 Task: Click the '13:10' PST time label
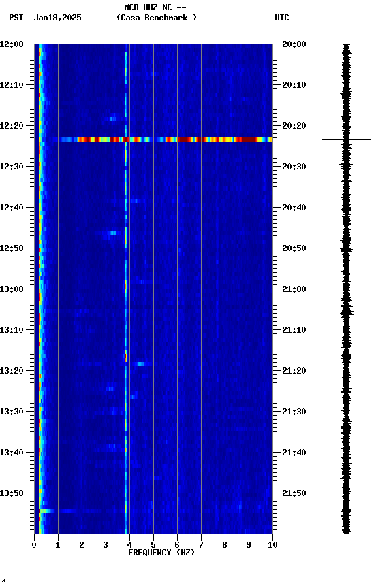pyautogui.click(x=12, y=330)
